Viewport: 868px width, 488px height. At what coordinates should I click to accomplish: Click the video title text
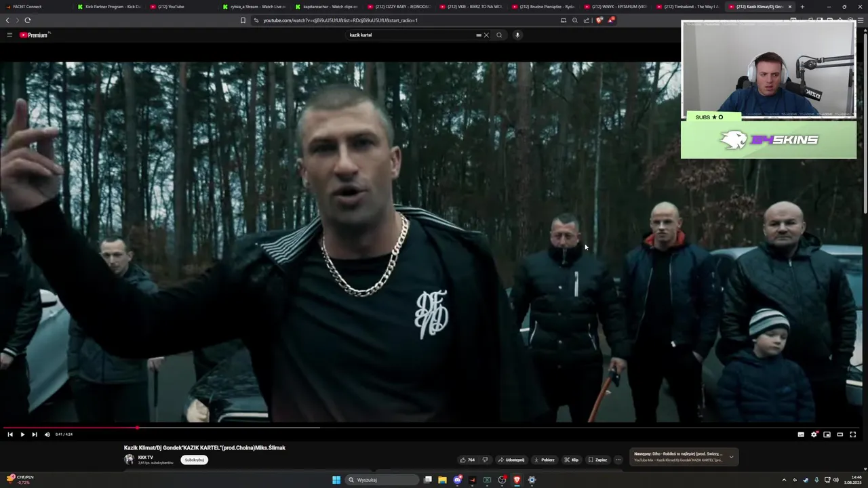click(205, 448)
